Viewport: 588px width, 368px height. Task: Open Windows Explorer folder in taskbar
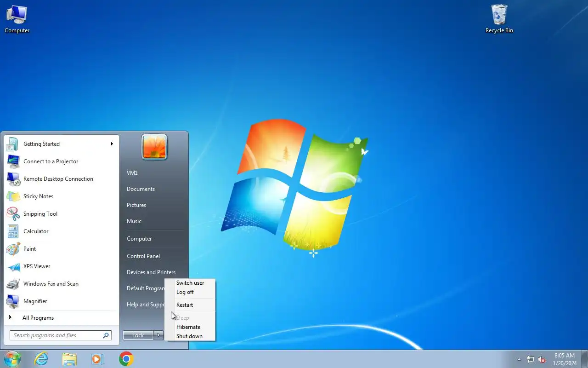(x=69, y=359)
